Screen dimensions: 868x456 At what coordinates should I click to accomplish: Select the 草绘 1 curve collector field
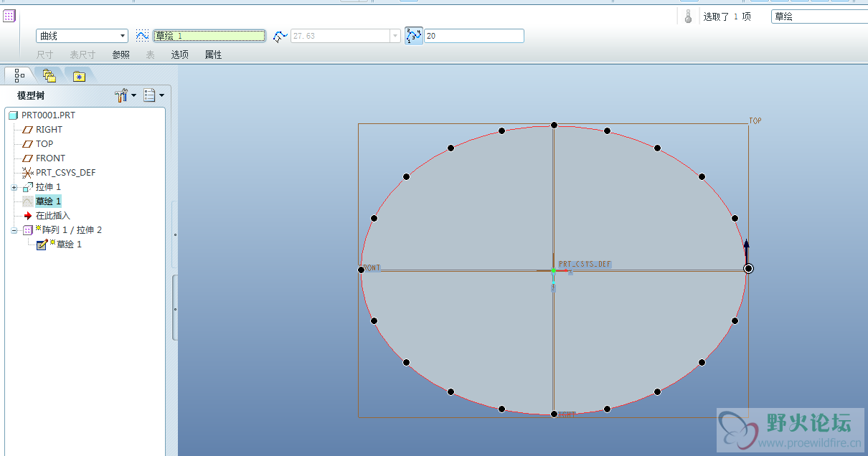(x=209, y=36)
